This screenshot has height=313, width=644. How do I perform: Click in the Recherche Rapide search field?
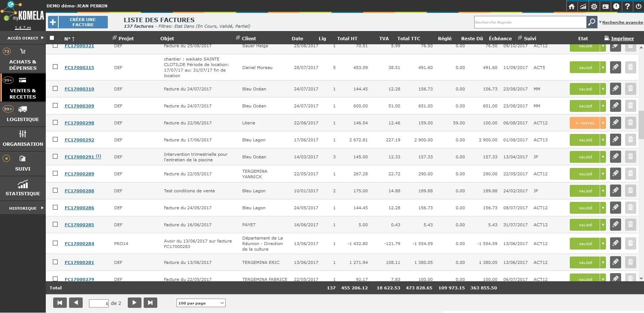click(530, 22)
